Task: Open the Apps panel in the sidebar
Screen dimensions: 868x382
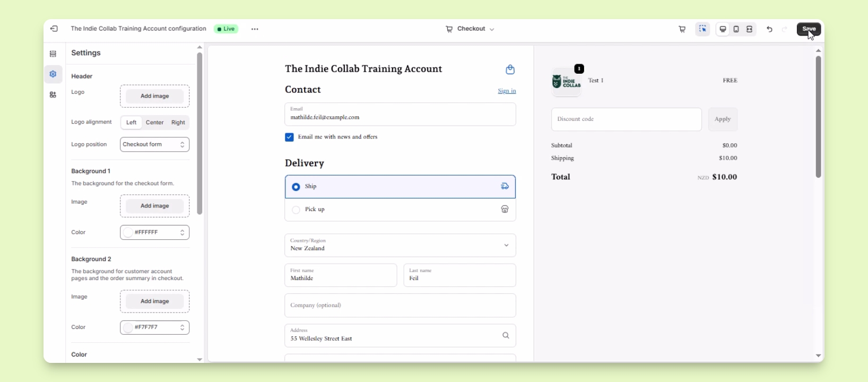Action: (53, 95)
